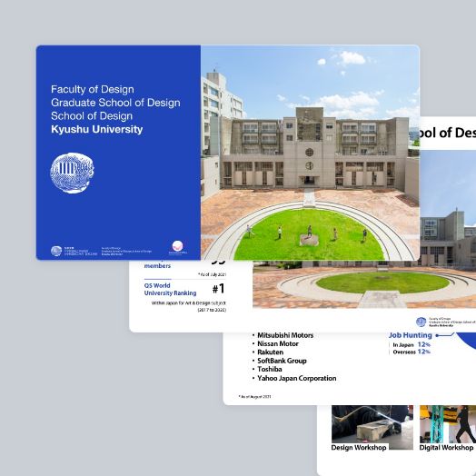Viewport: 476px width, 476px height.
Task: Click the "Toshiba" list item
Action: [270, 369]
